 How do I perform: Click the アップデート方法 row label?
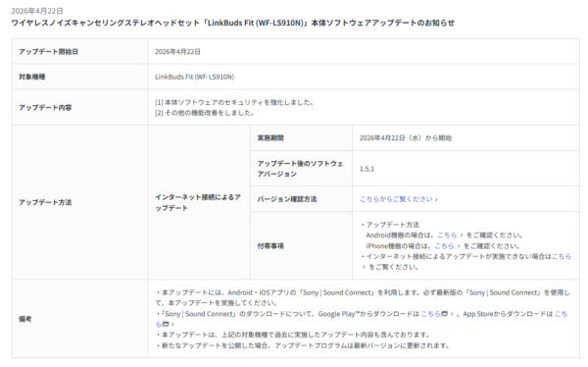click(x=45, y=202)
